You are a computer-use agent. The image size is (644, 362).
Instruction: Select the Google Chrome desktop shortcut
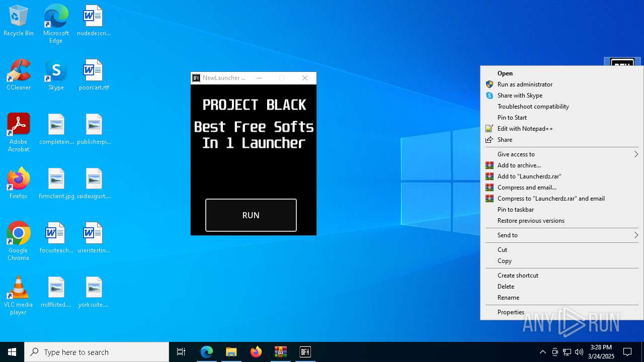coord(19,241)
